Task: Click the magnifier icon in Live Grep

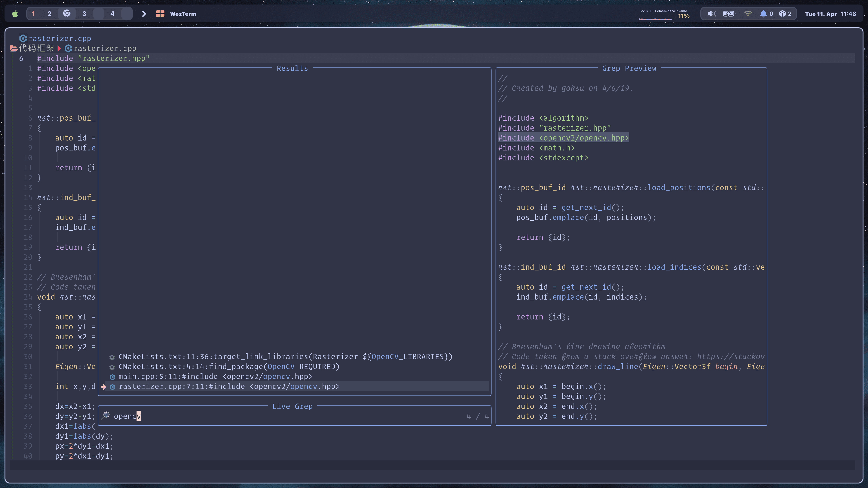Action: coord(106,415)
